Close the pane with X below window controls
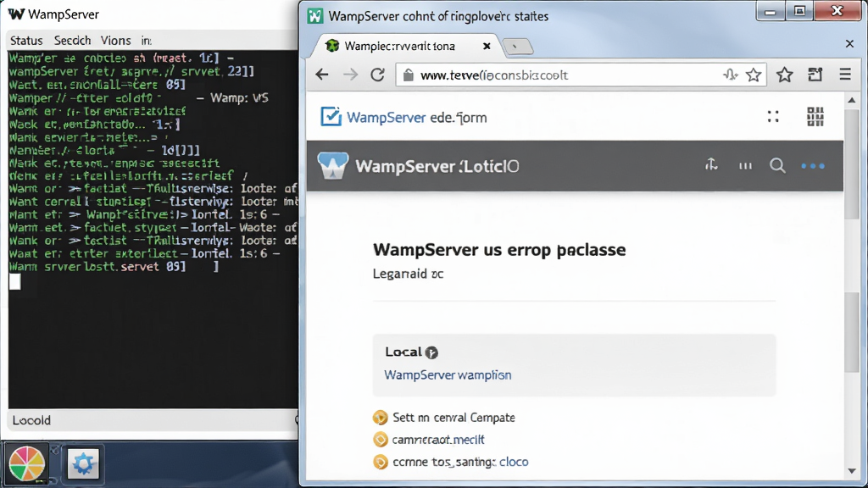The width and height of the screenshot is (868, 488). (849, 44)
